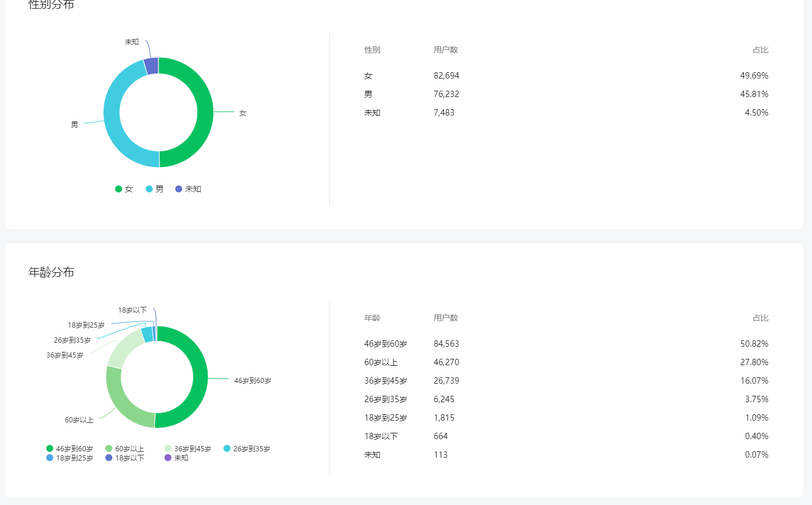This screenshot has width=812, height=505.
Task: Click the 性别 column header
Action: click(372, 50)
